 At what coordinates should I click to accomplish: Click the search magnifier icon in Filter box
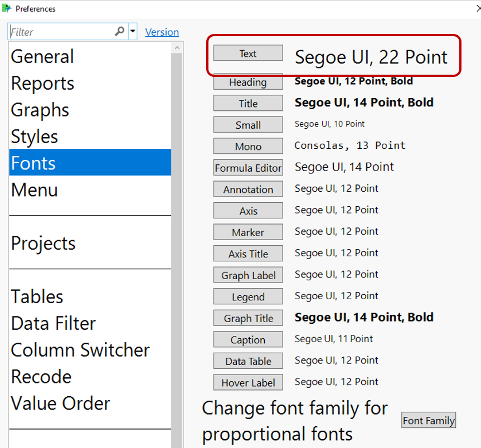pyautogui.click(x=119, y=32)
